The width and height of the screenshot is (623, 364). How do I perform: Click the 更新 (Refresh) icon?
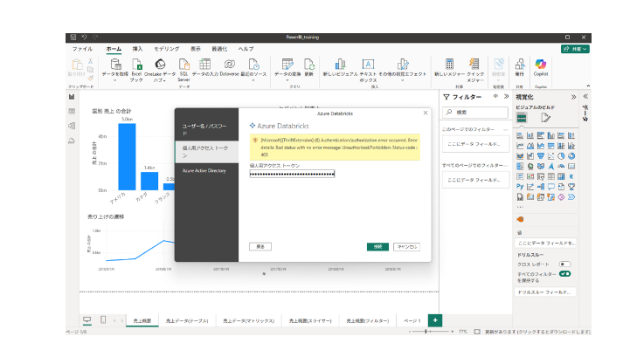click(308, 65)
